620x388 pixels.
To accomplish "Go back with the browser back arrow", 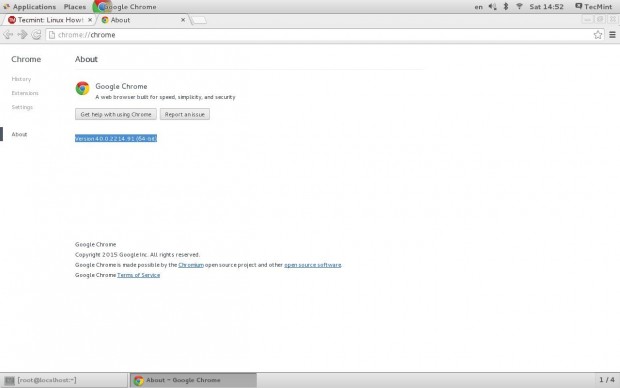I will coord(8,35).
